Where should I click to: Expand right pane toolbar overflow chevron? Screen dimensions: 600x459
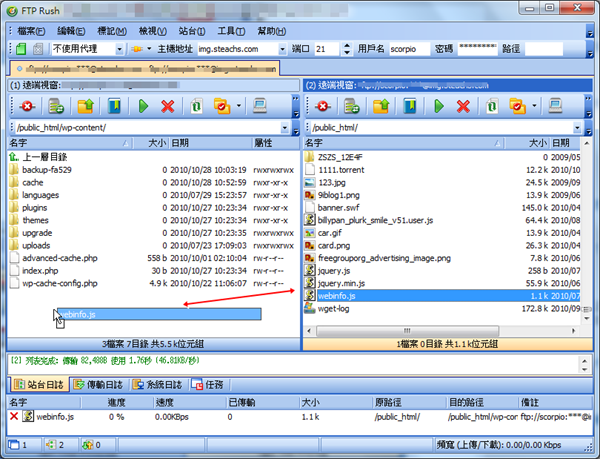589,106
